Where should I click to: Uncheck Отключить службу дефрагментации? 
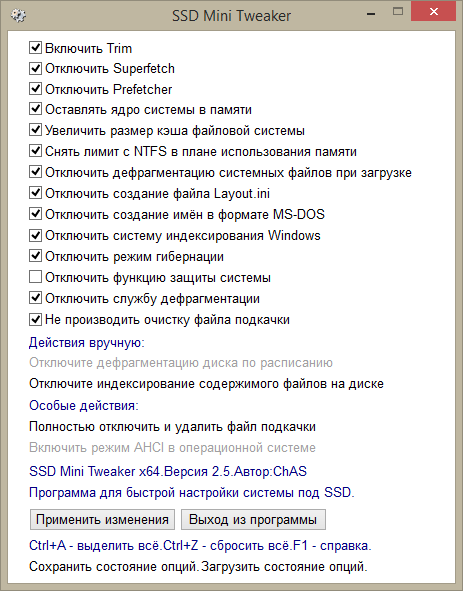(35, 298)
